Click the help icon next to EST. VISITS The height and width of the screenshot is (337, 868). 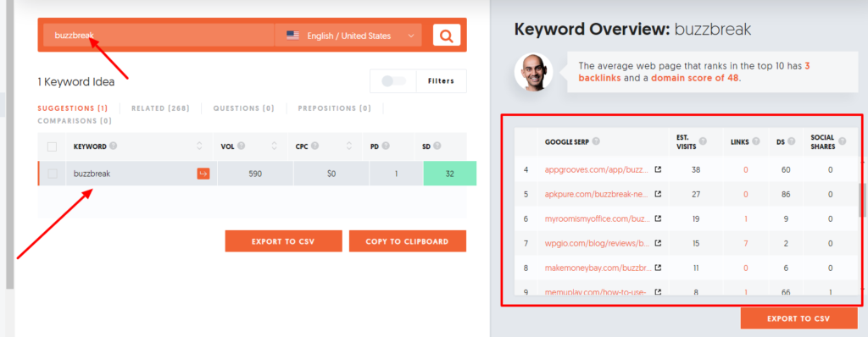point(703,141)
